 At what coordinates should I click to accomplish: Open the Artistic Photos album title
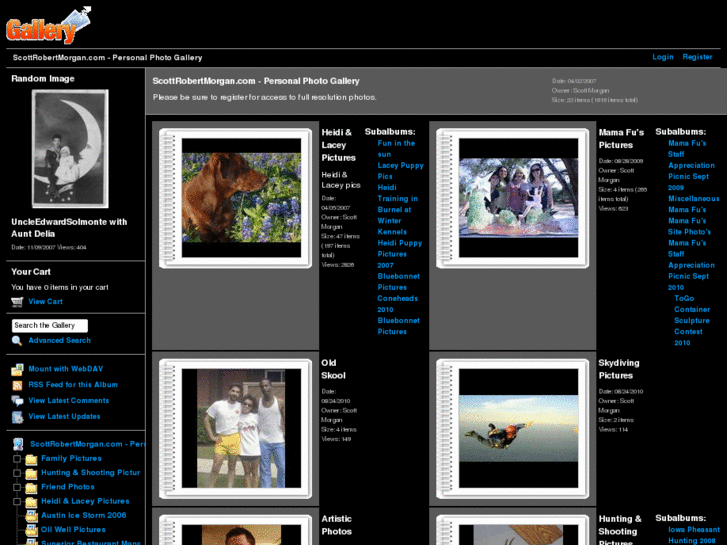point(337,525)
